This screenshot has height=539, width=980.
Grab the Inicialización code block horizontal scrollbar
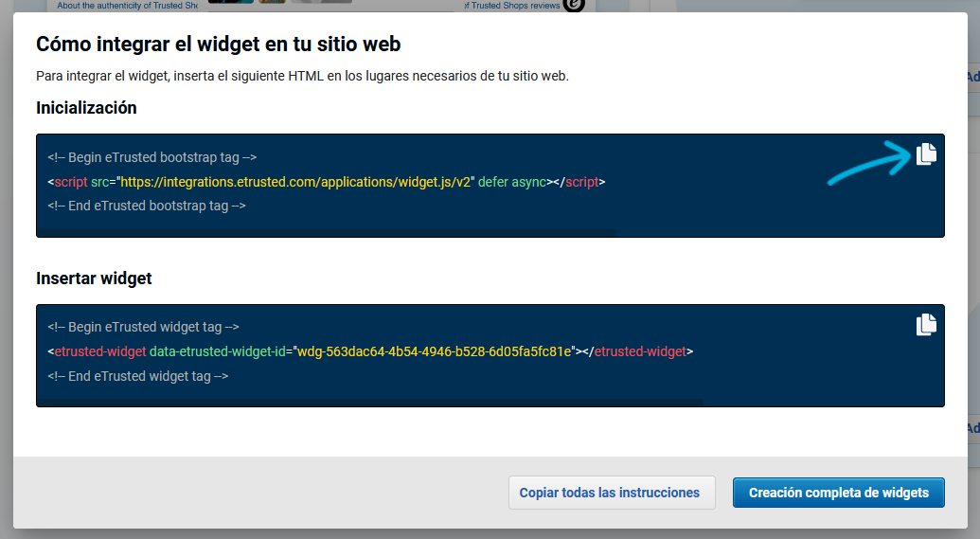(327, 232)
